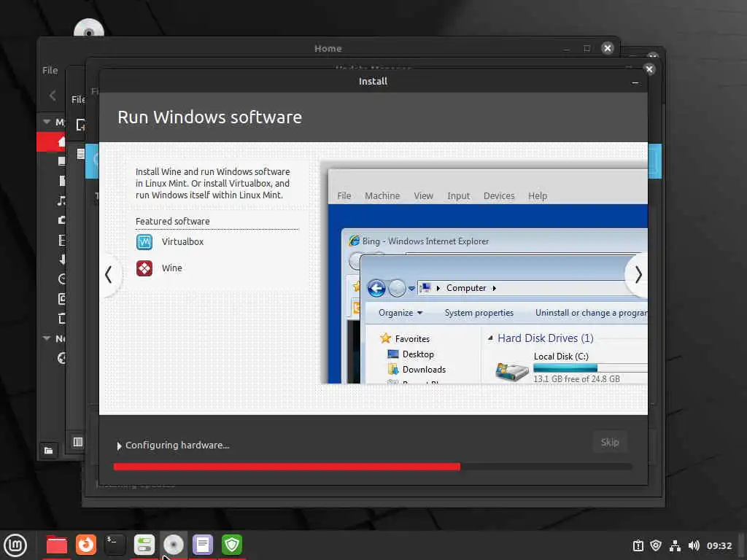747x560 pixels.
Task: Click the exclamation notification tray icon
Action: [x=638, y=545]
